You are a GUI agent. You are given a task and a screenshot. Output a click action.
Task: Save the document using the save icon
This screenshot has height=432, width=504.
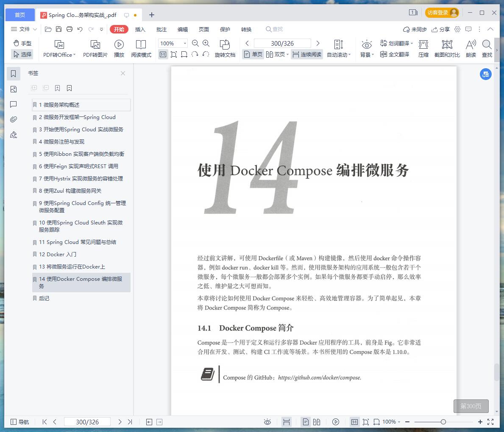[x=59, y=29]
